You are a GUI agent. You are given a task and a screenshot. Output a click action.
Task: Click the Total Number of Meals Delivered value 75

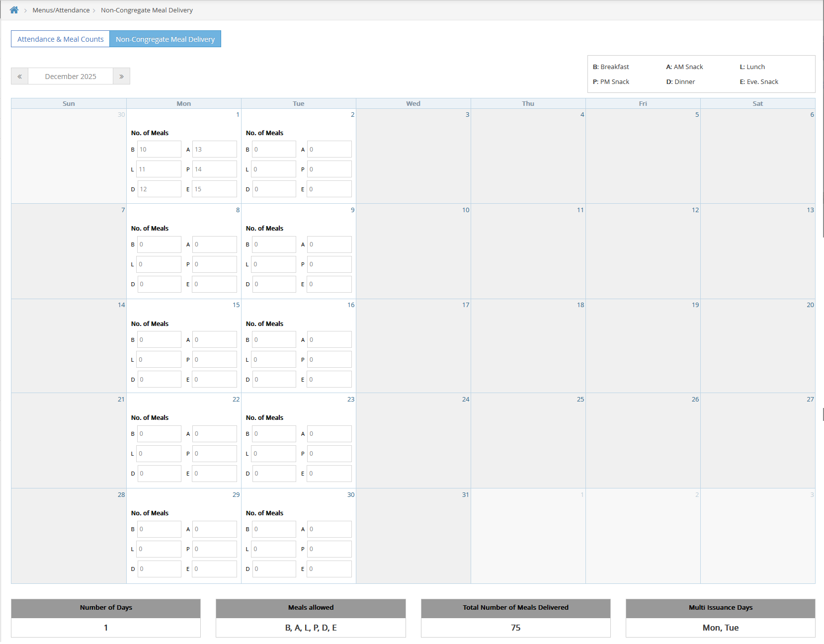tap(515, 628)
